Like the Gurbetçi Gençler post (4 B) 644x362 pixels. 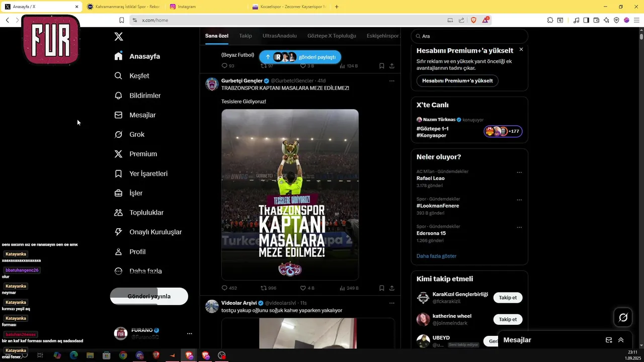(307, 288)
